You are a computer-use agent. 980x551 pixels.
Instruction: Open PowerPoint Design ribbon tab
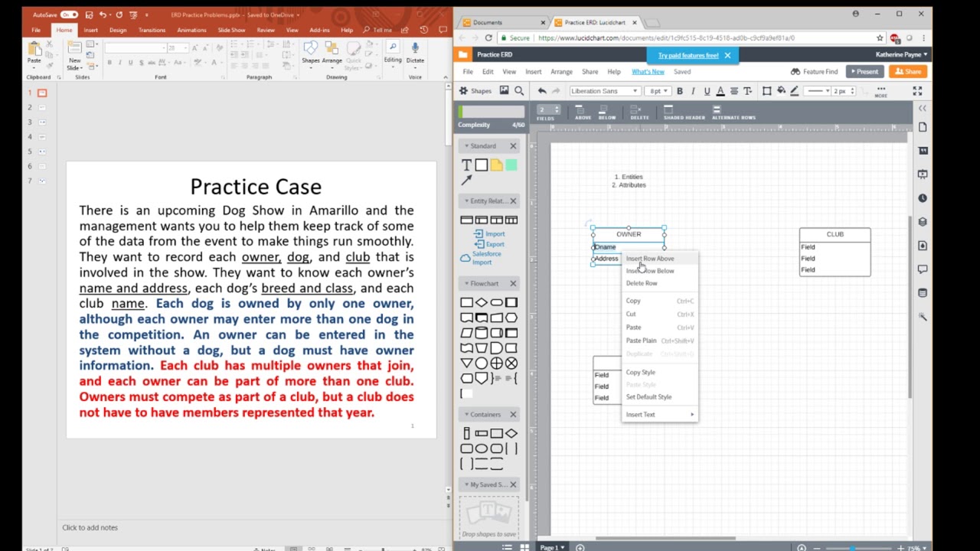118,30
